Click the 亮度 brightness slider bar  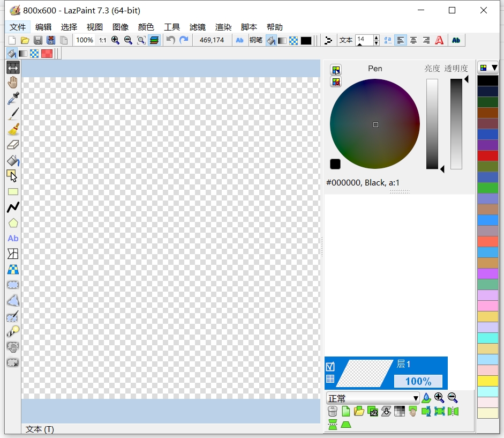click(432, 124)
